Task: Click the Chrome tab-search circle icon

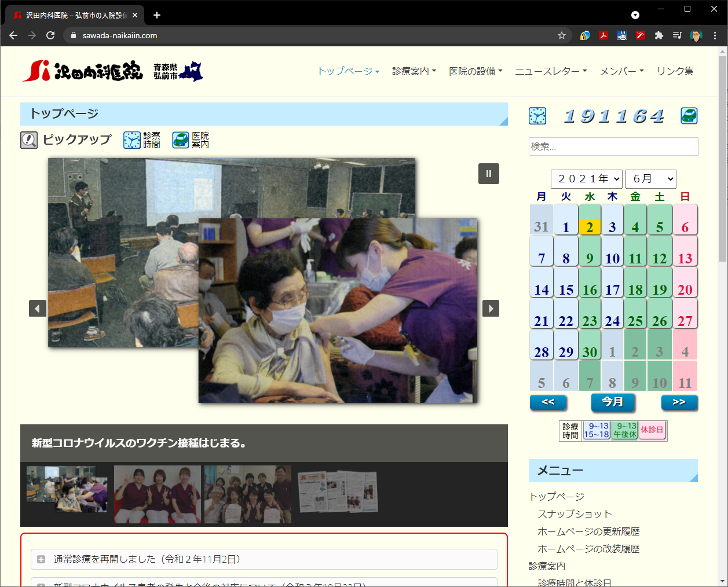Action: 635,15
